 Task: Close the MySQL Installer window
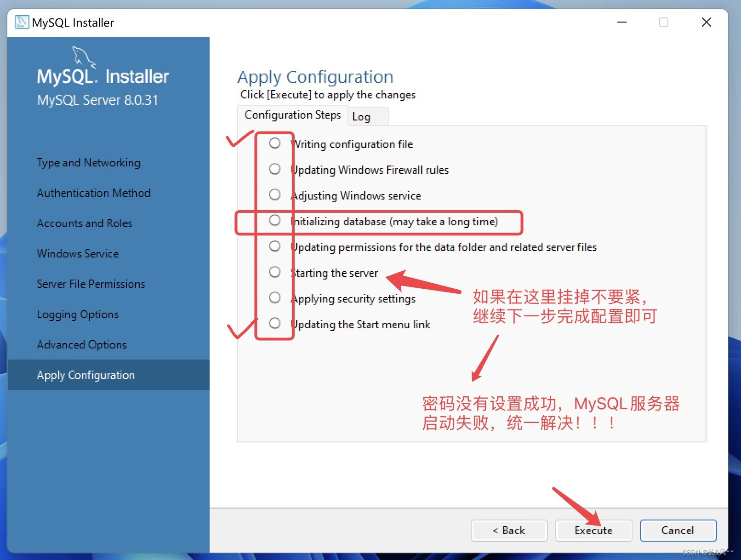[707, 22]
